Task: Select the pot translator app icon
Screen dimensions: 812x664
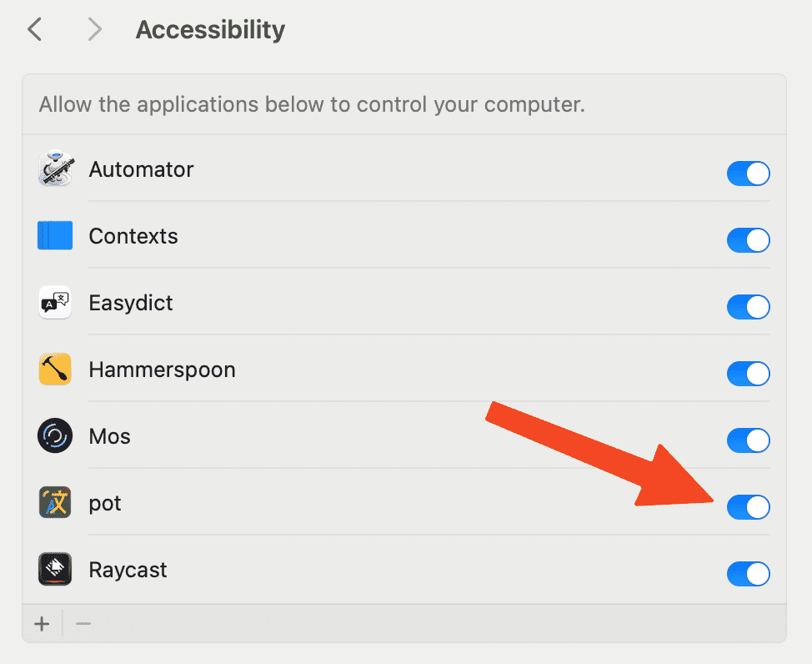Action: pyautogui.click(x=55, y=502)
